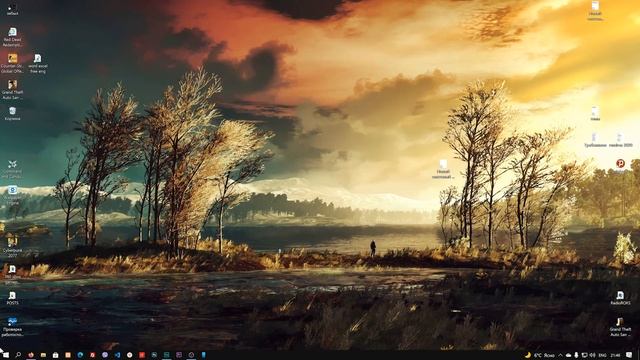The height and width of the screenshot is (360, 640).
Task: Open OneDrive cloud tray icon
Action: (x=568, y=355)
